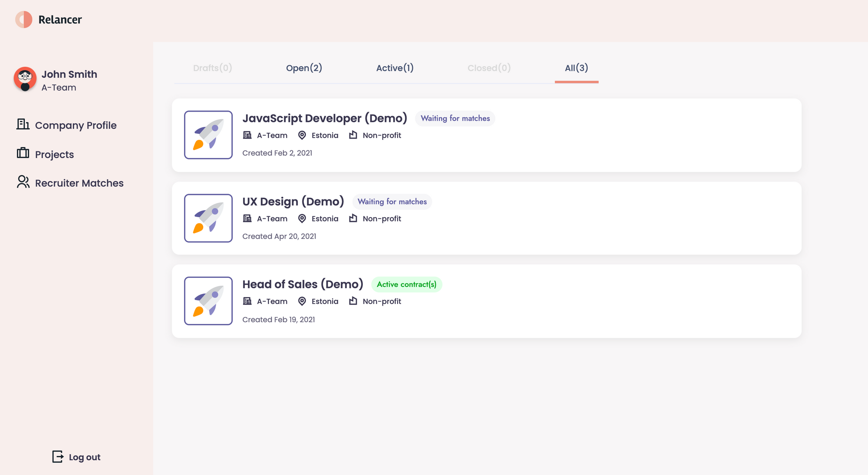
Task: Click the Head of Sales Demo rocket icon
Action: [x=208, y=301]
